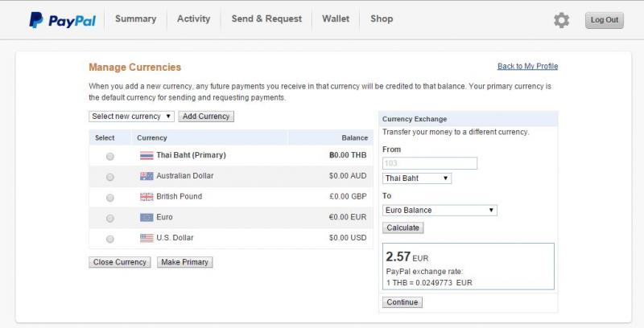Open the Euro Balance destination dropdown
This screenshot has height=328, width=644.
tap(440, 211)
